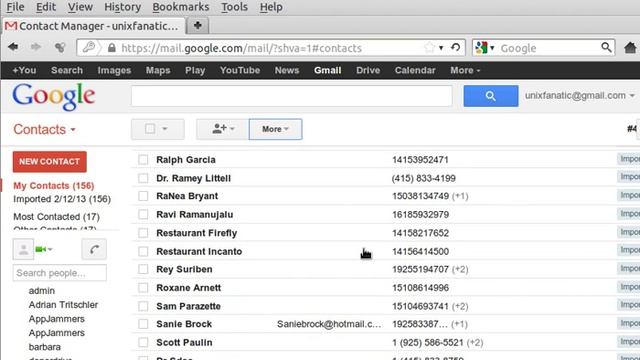Go to Drive in the Google bar

(x=368, y=70)
